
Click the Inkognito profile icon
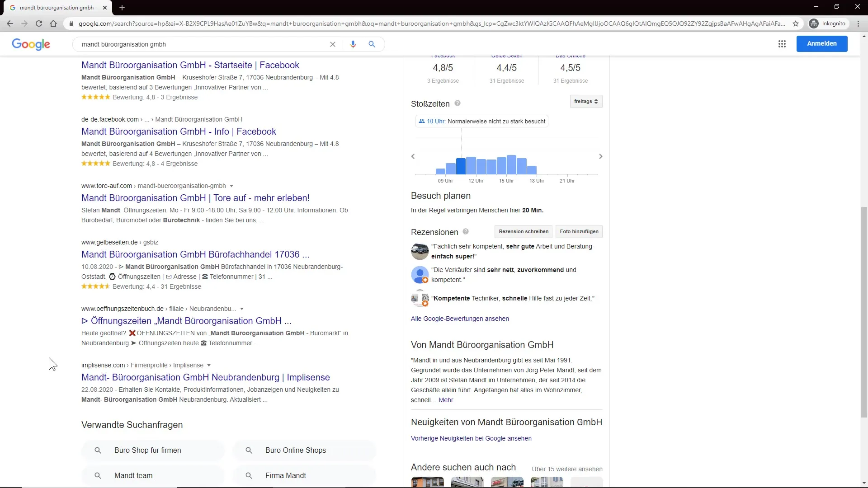(x=814, y=23)
